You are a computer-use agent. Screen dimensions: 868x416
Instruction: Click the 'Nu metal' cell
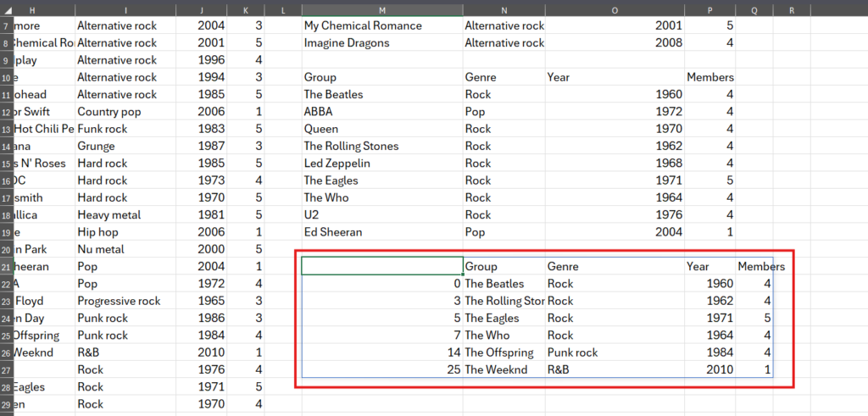coord(125,249)
